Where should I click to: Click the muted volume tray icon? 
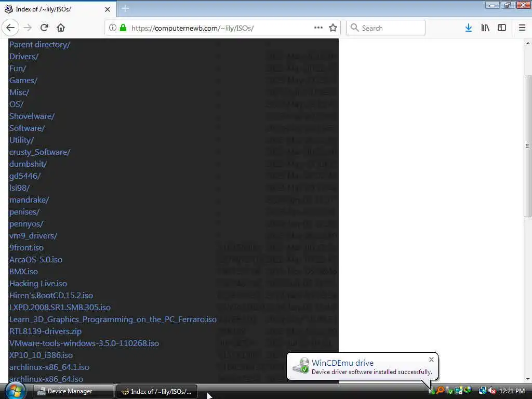point(492,391)
